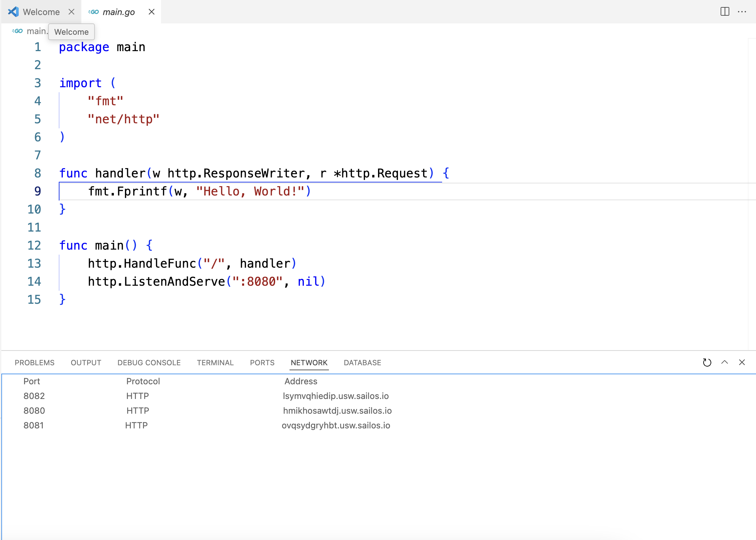Select the port 8081 row
The width and height of the screenshot is (756, 540).
(x=33, y=425)
